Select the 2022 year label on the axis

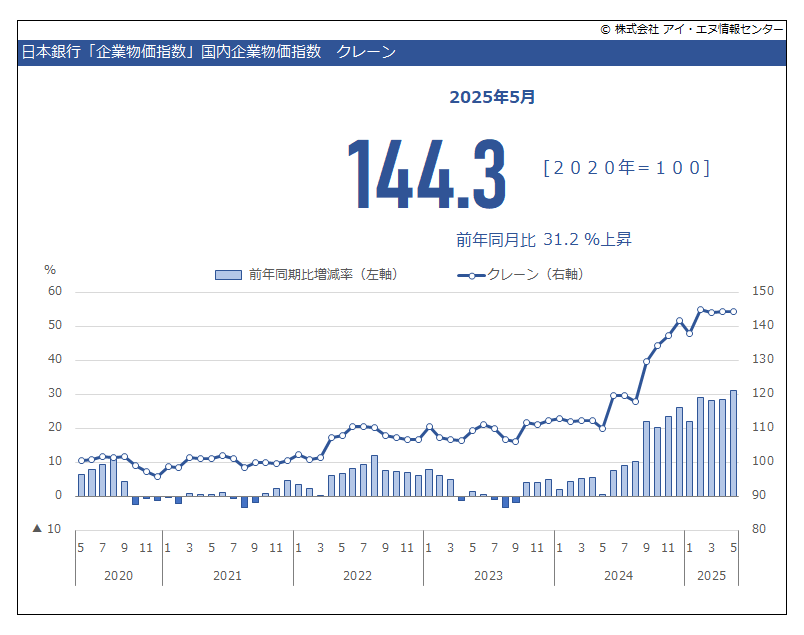pos(357,576)
